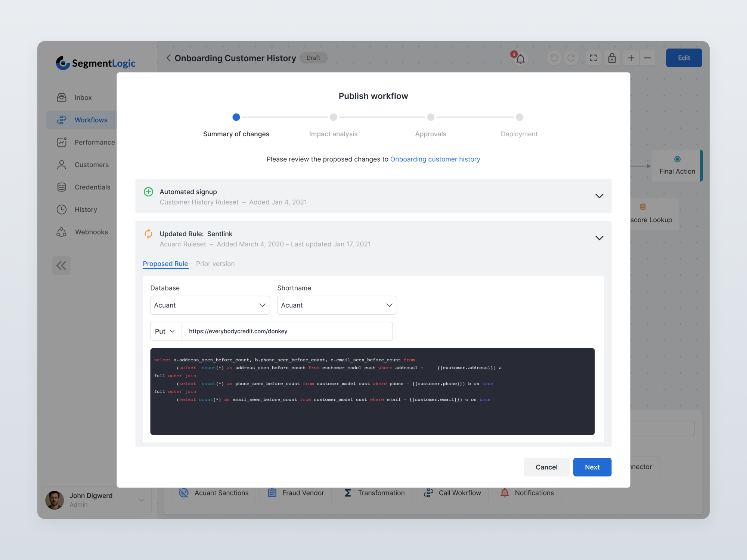747x560 pixels.
Task: Open the Performance chart icon
Action: [x=62, y=142]
